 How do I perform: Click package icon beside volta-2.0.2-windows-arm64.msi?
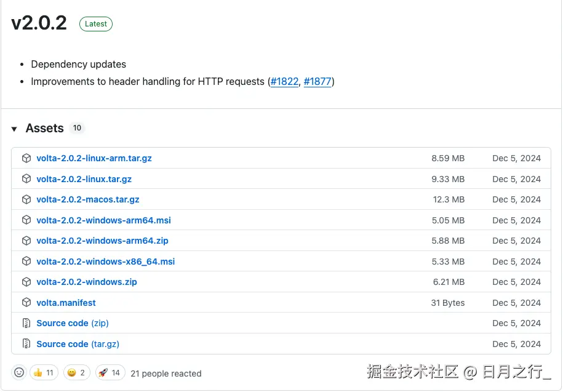click(26, 220)
